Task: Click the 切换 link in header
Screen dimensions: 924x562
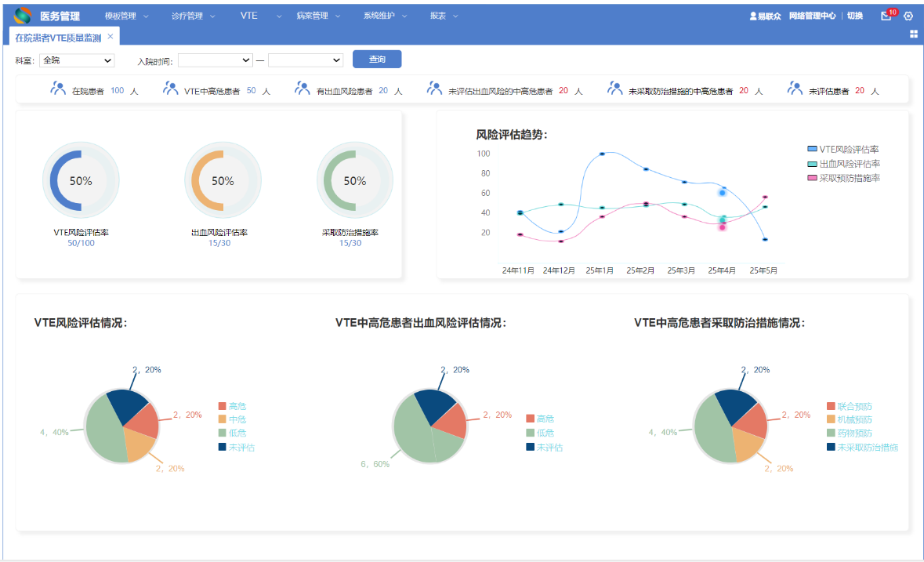Action: [x=855, y=16]
